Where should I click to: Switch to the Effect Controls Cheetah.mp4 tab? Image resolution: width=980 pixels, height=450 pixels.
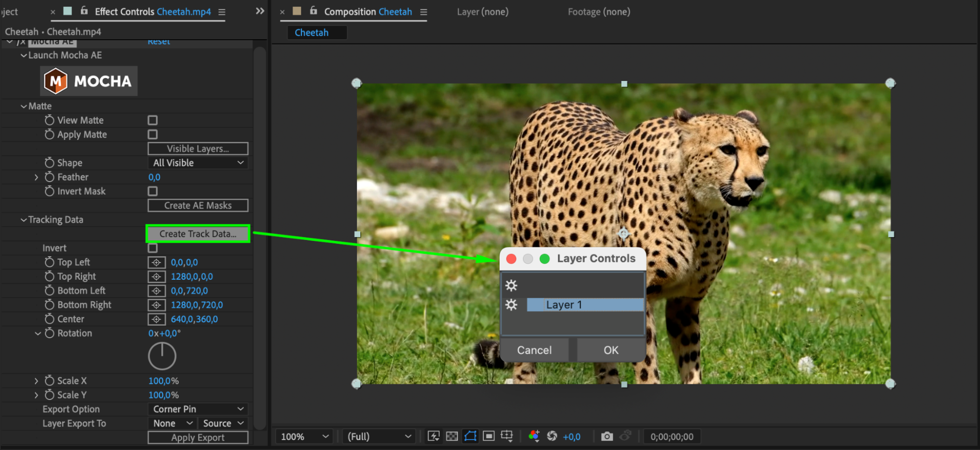[152, 12]
